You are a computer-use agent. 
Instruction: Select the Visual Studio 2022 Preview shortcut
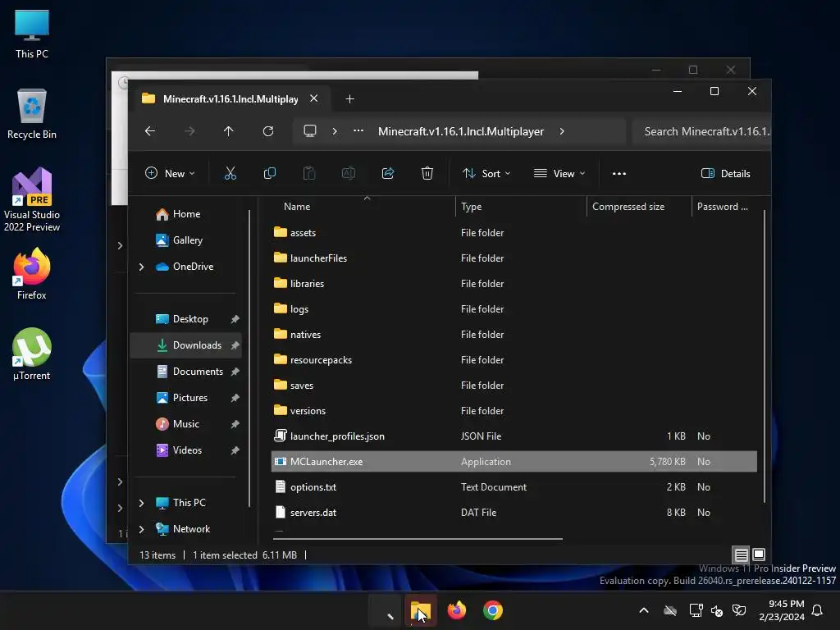[32, 199]
